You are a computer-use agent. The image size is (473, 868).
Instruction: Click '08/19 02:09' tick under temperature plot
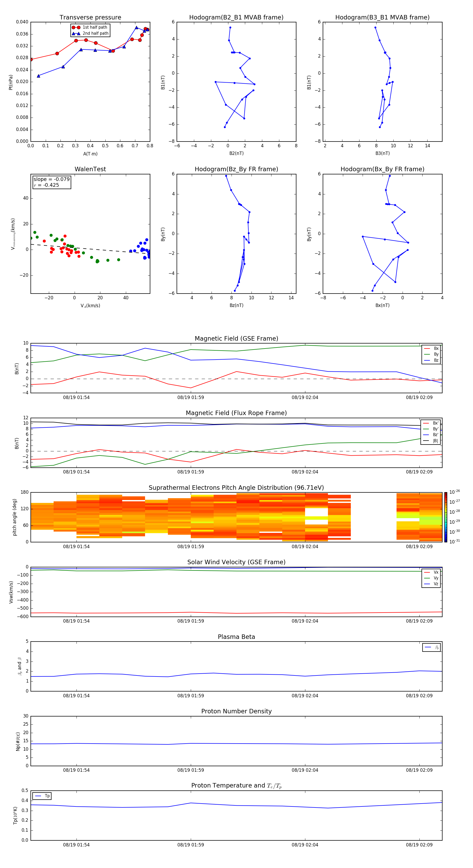click(419, 845)
